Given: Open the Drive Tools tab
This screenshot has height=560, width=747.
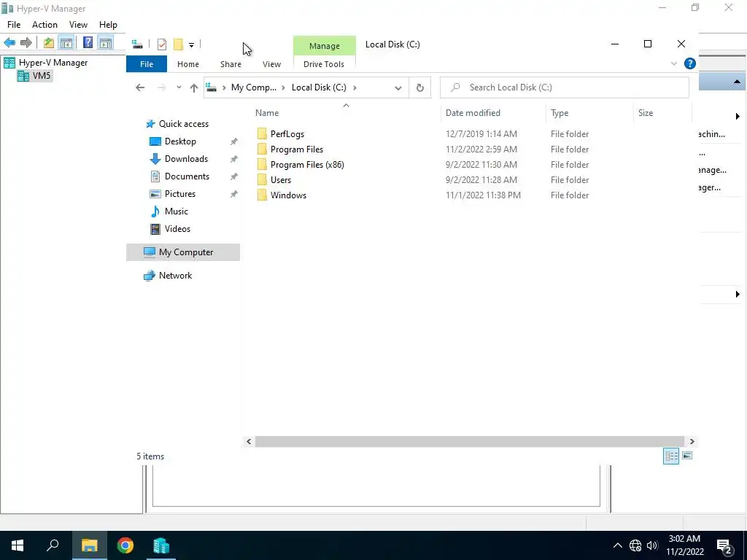Looking at the screenshot, I should [324, 64].
